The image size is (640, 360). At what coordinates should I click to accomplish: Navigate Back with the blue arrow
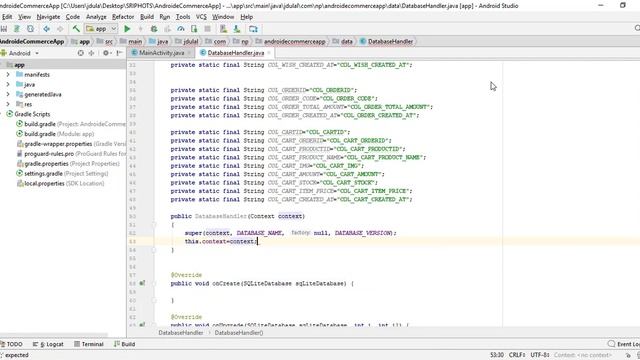coord(47,29)
